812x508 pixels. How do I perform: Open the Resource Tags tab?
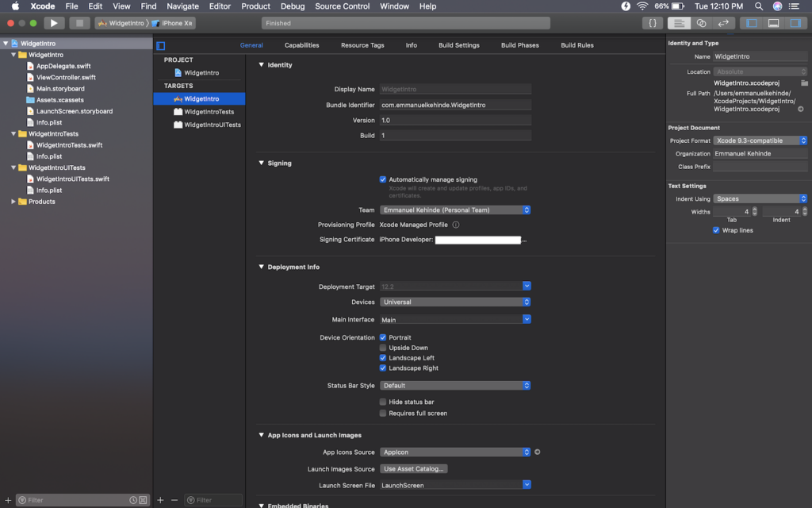click(362, 45)
